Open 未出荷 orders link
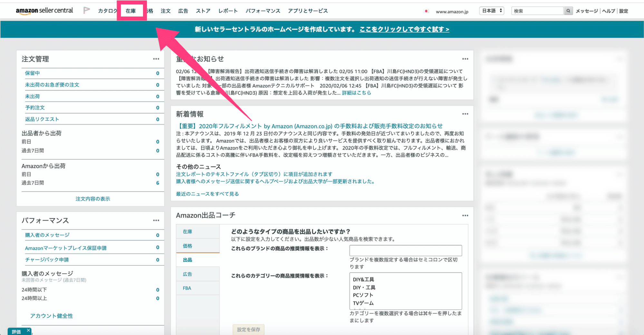Viewport: 644px width, 335px height. point(33,96)
